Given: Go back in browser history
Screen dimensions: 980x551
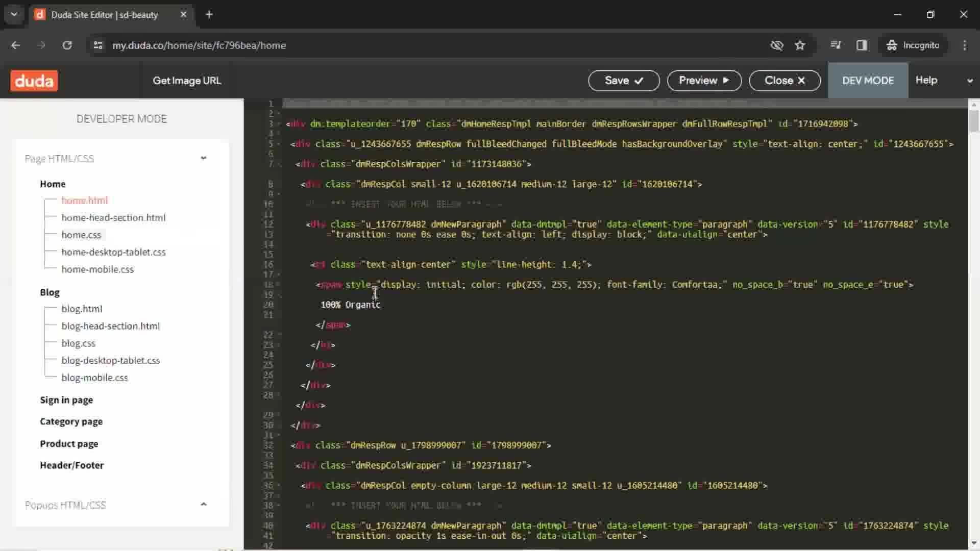Looking at the screenshot, I should point(16,45).
